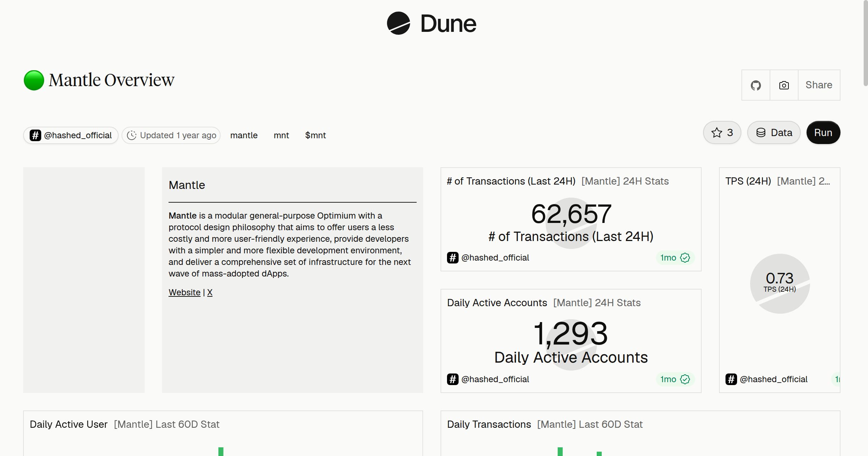The height and width of the screenshot is (456, 868).
Task: Open Daily Active Accounts card title
Action: pos(497,303)
